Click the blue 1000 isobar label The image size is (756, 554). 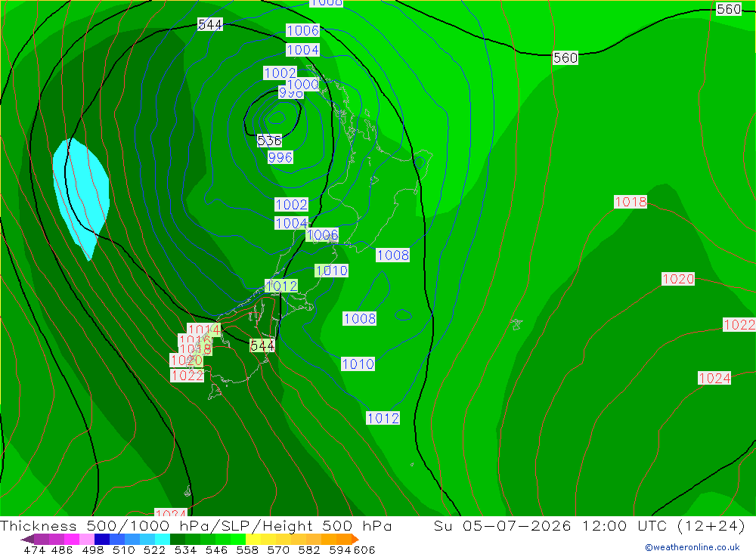point(305,85)
